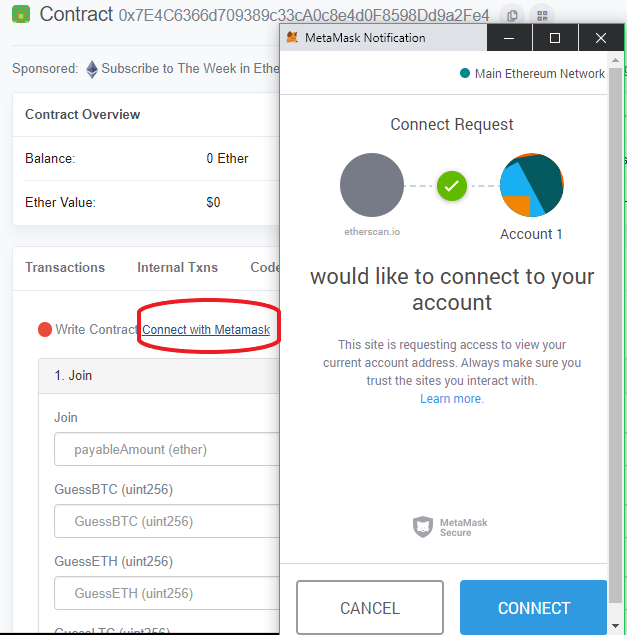Image resolution: width=627 pixels, height=635 pixels.
Task: Switch to the Transactions tab
Action: 65,267
